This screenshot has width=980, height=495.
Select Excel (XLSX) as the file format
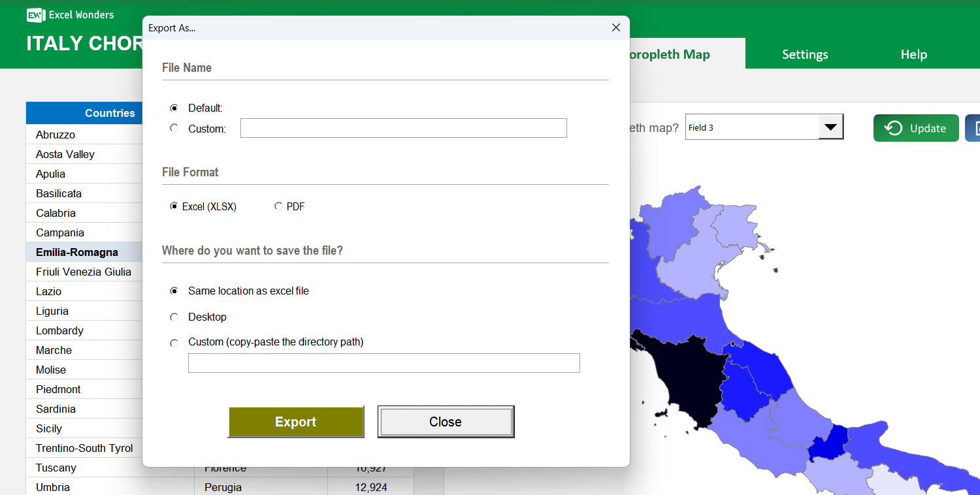pos(174,206)
